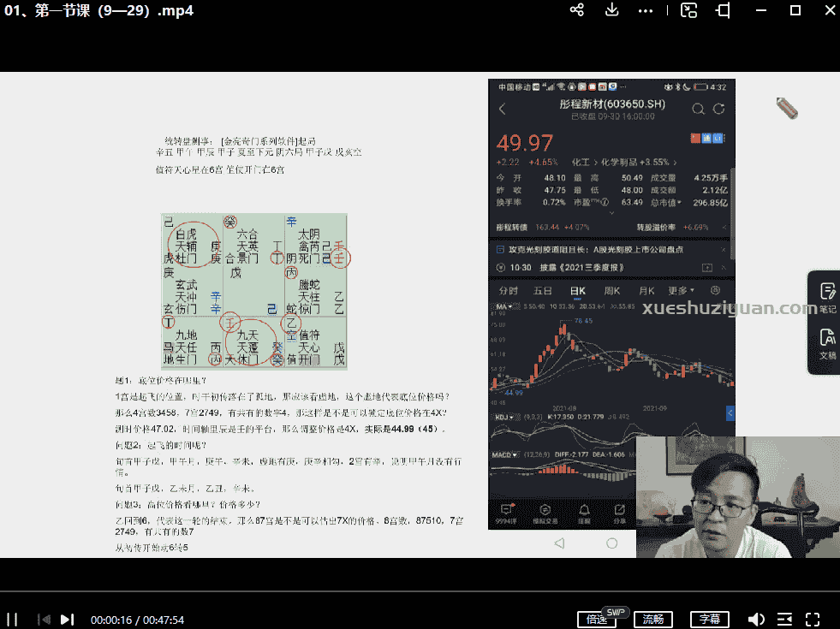Expand the 更多 dropdown in the stock chart
The height and width of the screenshot is (629, 840).
680,290
